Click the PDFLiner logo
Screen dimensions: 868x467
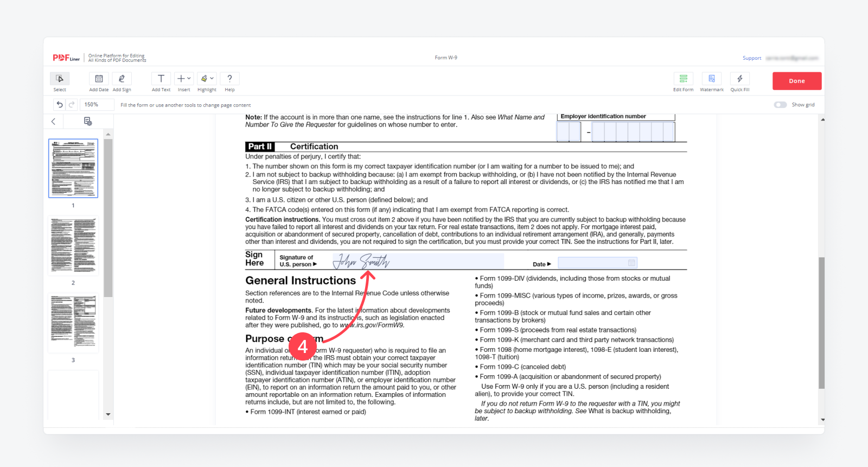click(66, 58)
